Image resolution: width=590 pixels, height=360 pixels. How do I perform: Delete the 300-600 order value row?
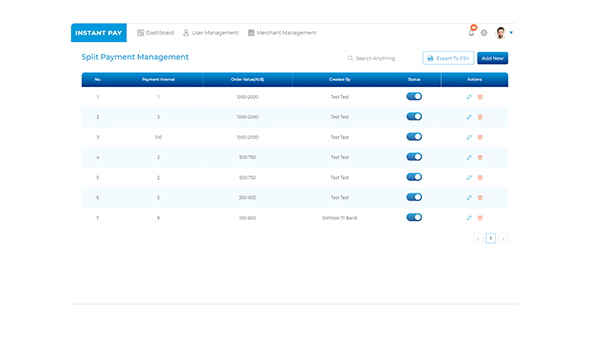(480, 197)
